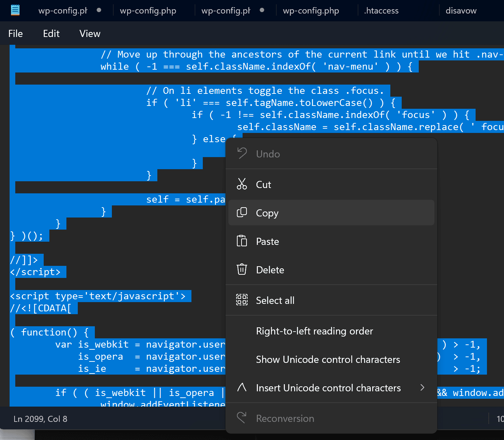Click the 'is_ie' assignment line

coord(152,368)
